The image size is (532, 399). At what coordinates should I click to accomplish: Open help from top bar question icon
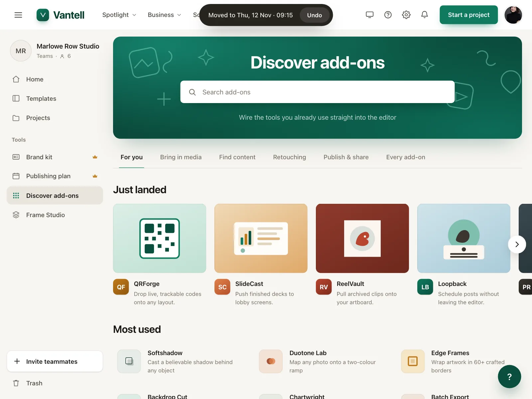[x=388, y=15]
